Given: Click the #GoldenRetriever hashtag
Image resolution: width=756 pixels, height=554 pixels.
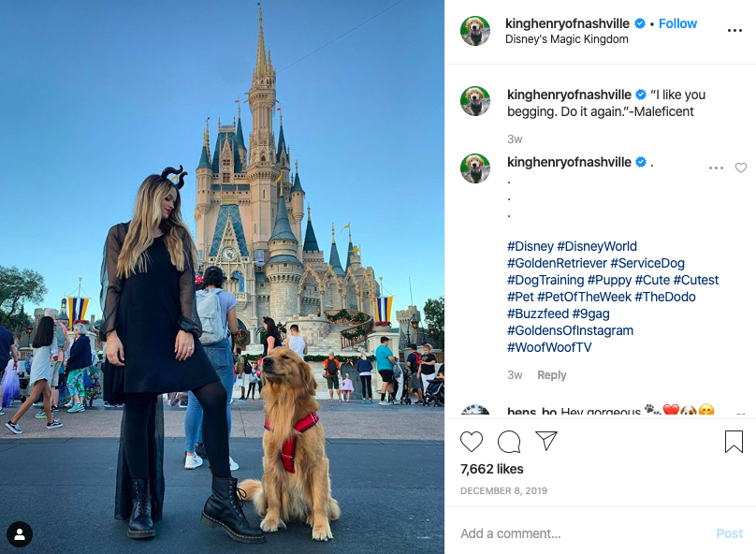Looking at the screenshot, I should 557,263.
